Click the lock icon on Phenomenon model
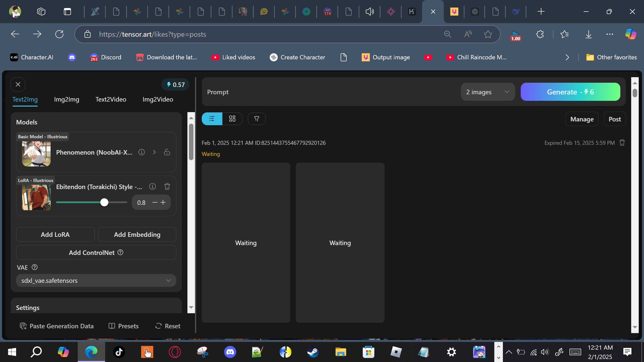This screenshot has height=362, width=644. pyautogui.click(x=167, y=152)
